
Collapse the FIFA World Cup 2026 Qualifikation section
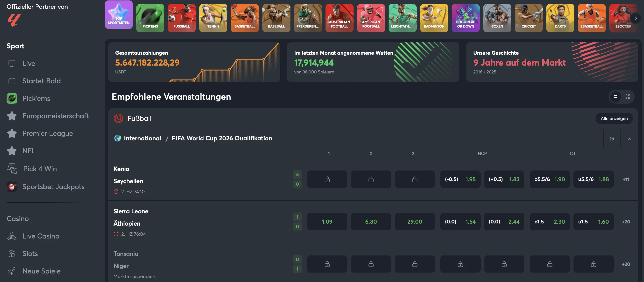point(629,139)
